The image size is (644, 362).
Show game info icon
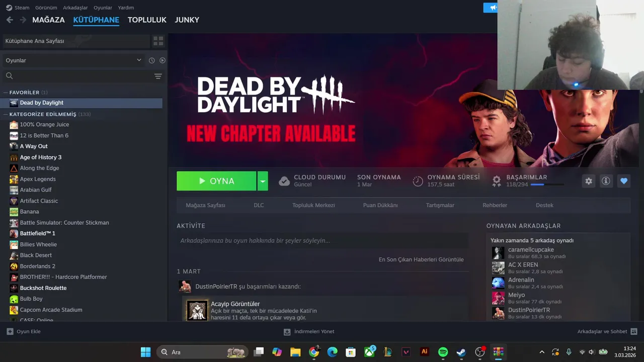606,181
